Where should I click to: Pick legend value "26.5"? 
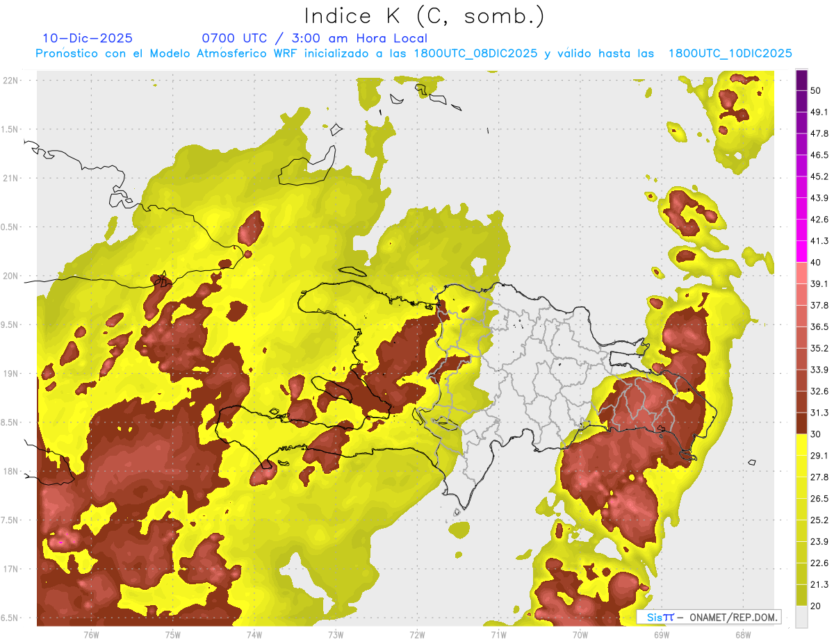(x=819, y=499)
